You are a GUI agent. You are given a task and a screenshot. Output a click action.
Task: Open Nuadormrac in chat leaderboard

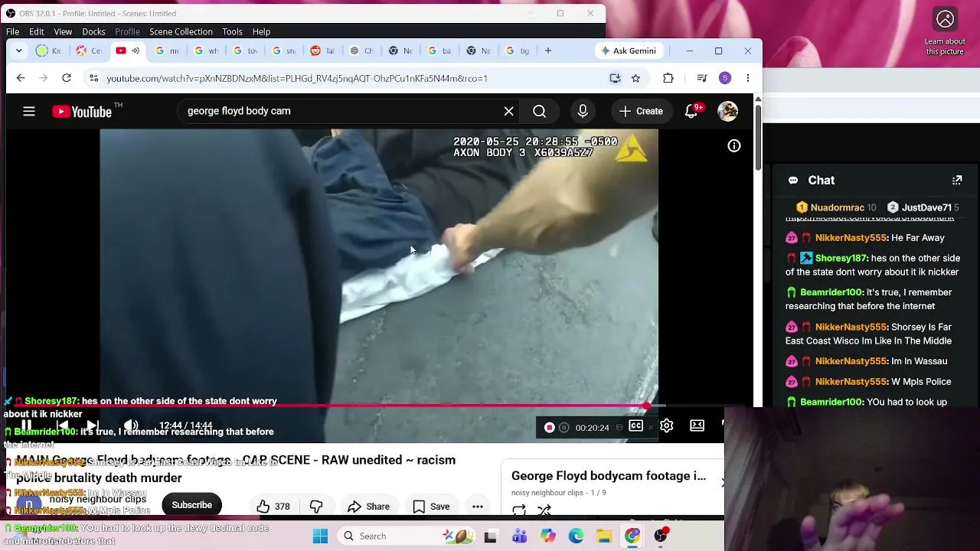(835, 207)
